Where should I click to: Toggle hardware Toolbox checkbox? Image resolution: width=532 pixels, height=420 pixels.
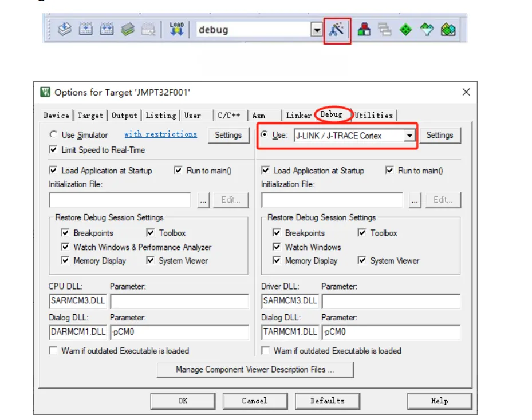coord(362,232)
